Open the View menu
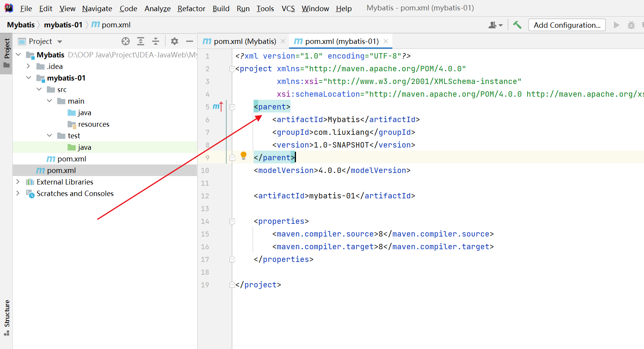 tap(67, 8)
